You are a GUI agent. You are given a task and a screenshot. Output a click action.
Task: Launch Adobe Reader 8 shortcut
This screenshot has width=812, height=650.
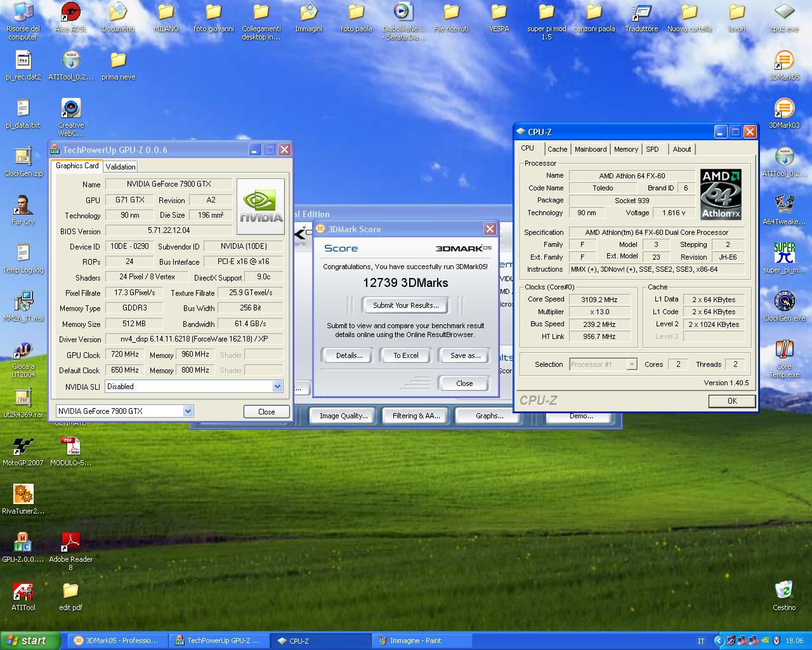(70, 552)
